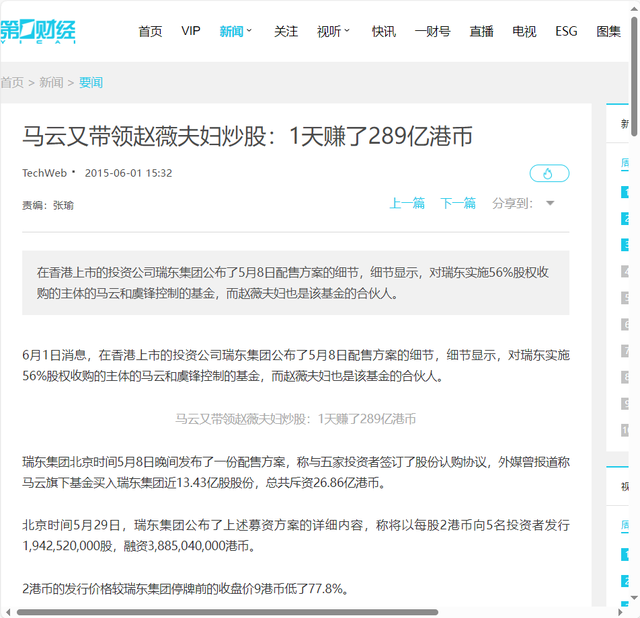Viewport: 640px width, 618px height.
Task: Click the TechWeb source label
Action: click(x=44, y=173)
